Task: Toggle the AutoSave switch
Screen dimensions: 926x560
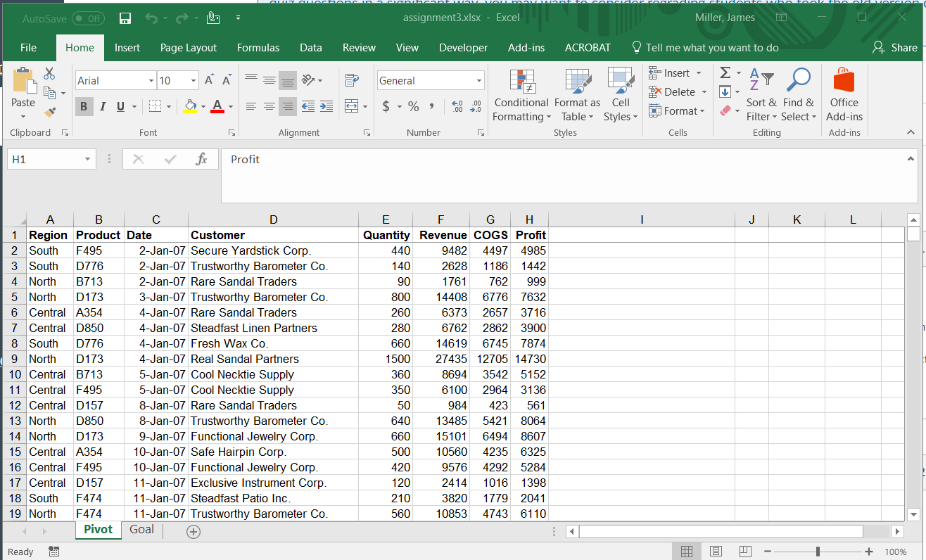Action: (x=88, y=18)
